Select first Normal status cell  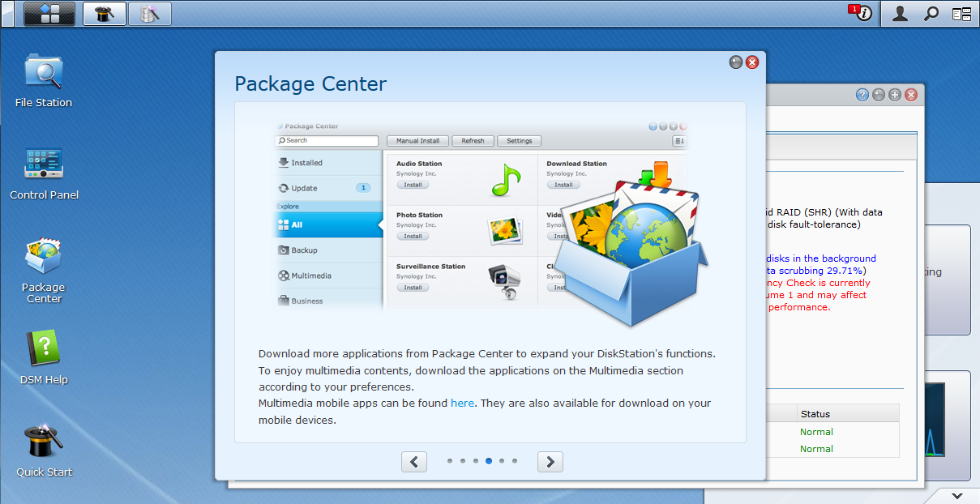click(x=816, y=432)
